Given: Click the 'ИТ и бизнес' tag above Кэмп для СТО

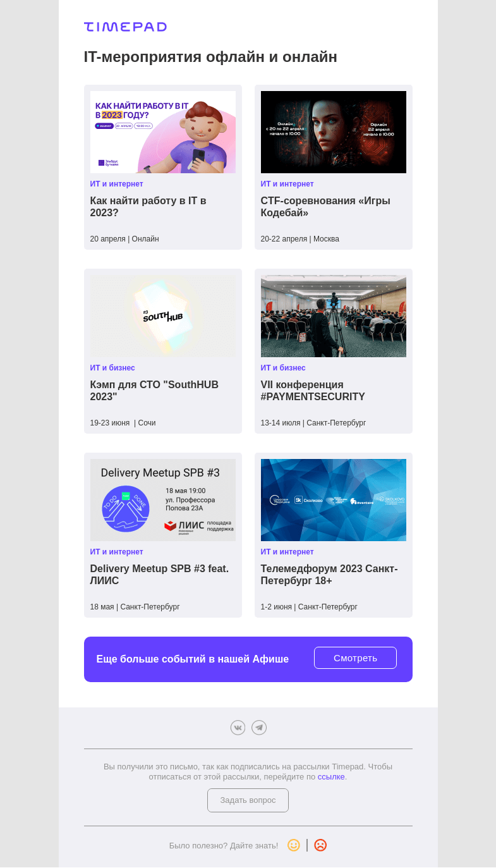Looking at the screenshot, I should [112, 368].
